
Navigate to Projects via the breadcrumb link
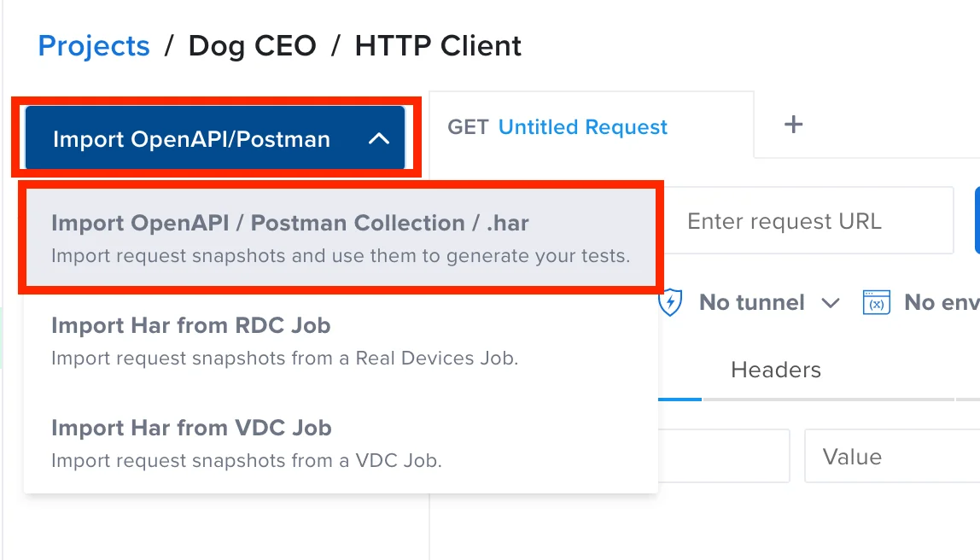click(94, 46)
